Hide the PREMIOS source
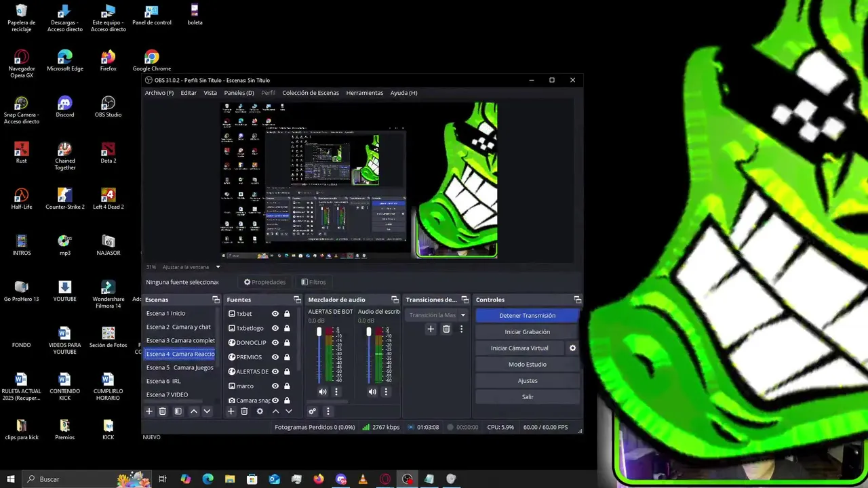Viewport: 868px width, 488px height. pyautogui.click(x=275, y=357)
